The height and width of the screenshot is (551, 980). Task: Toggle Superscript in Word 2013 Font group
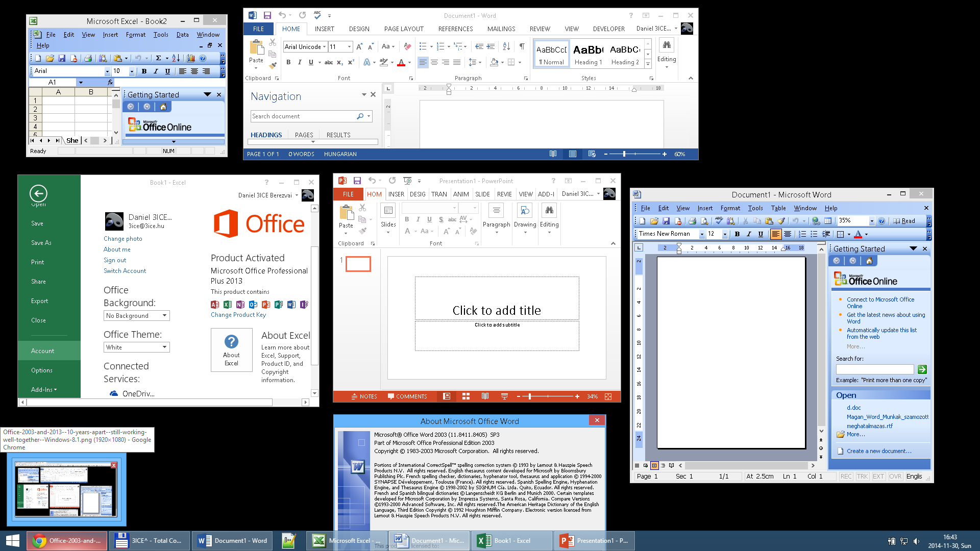click(351, 62)
